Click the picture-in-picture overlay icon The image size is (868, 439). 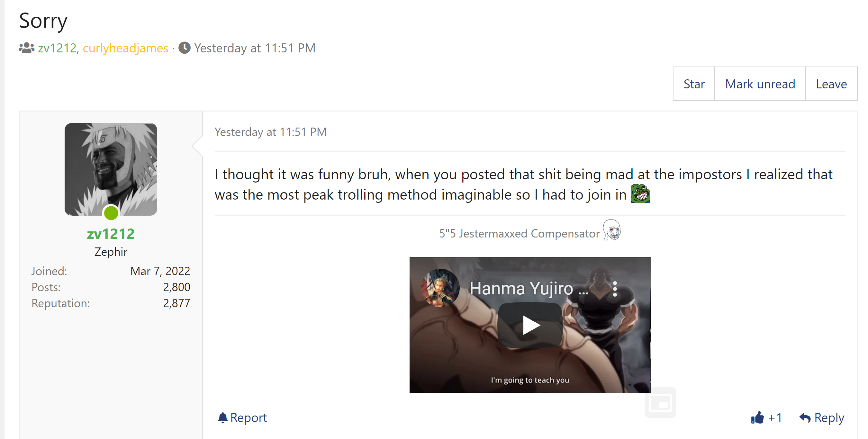pyautogui.click(x=660, y=402)
